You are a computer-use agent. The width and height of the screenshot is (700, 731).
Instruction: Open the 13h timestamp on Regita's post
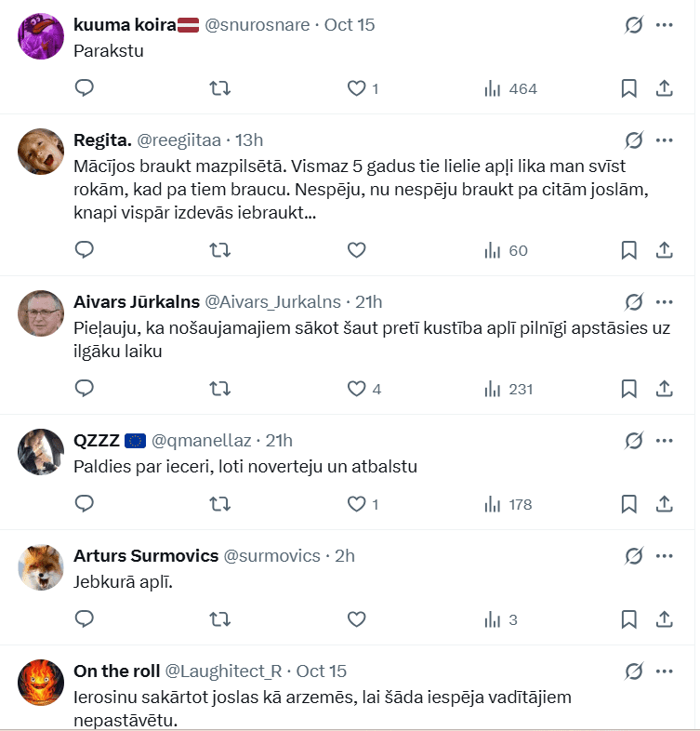coord(249,140)
